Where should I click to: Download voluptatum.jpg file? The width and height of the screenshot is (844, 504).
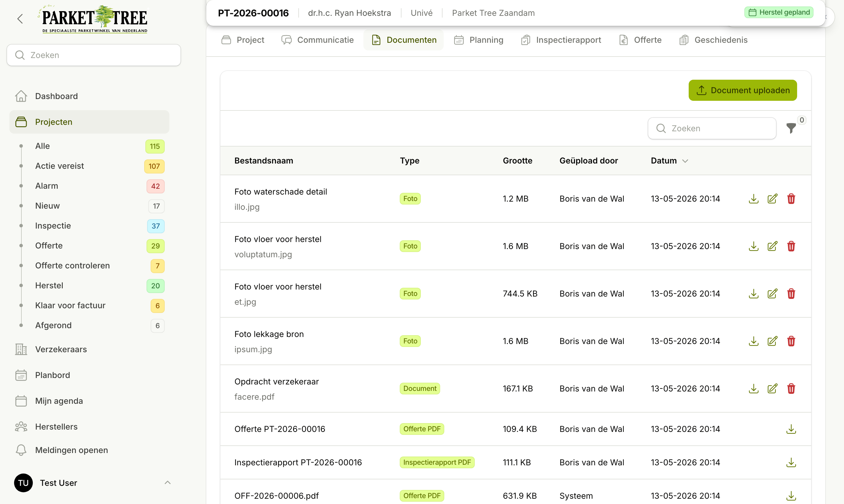[753, 246]
